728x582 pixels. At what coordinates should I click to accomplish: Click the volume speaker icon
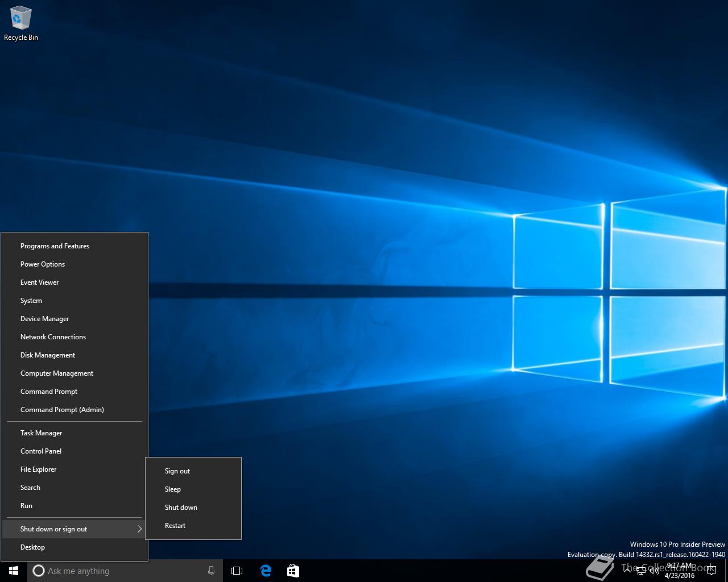click(654, 571)
